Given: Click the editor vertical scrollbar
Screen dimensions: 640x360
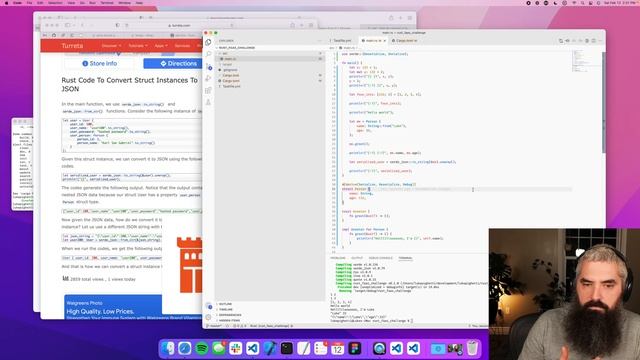Looking at the screenshot, I should click(604, 102).
